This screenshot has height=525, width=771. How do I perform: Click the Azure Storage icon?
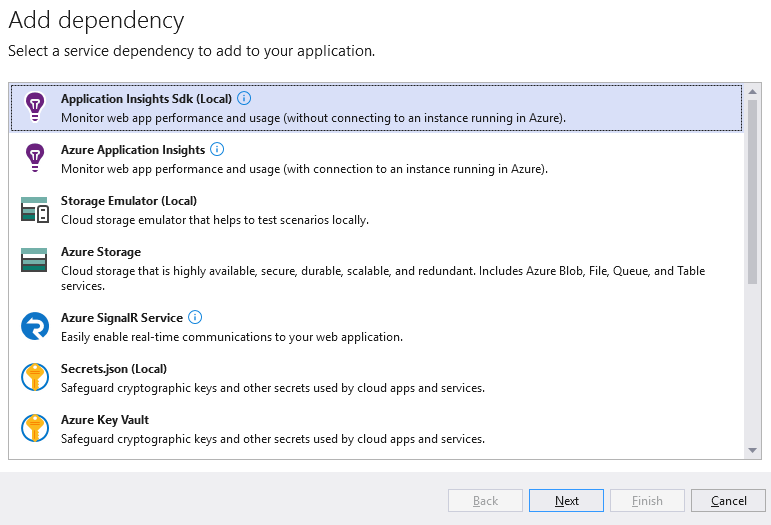(34, 260)
